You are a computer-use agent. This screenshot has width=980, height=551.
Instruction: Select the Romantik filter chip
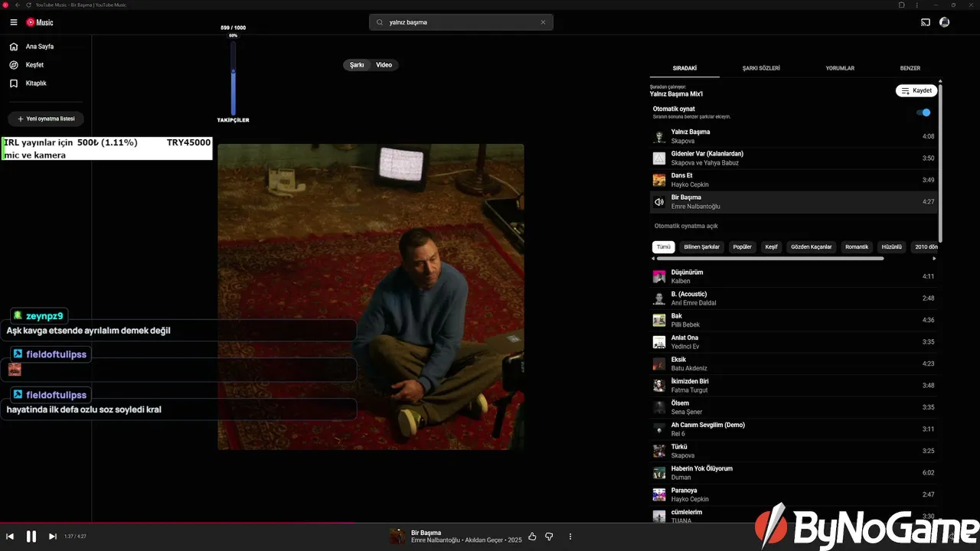pyautogui.click(x=857, y=247)
